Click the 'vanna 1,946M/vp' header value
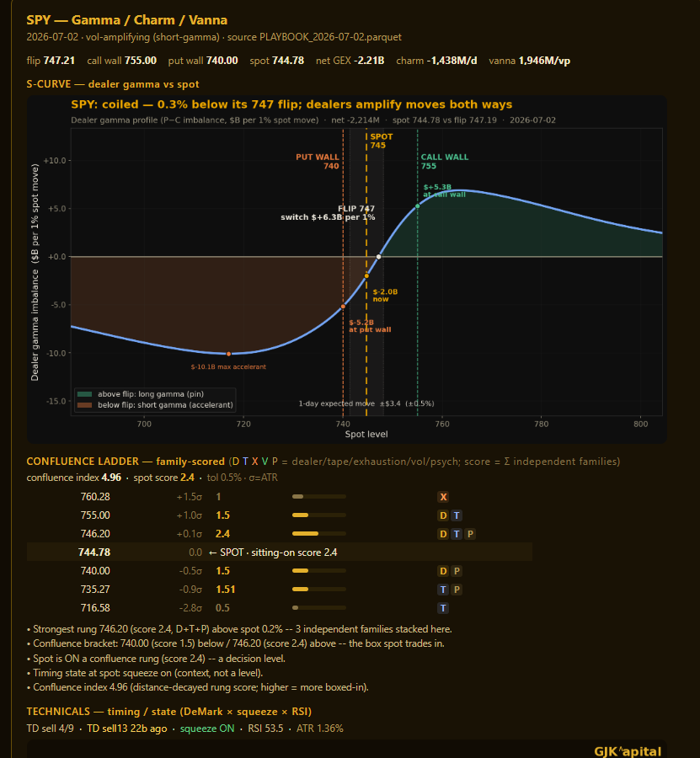 (x=529, y=61)
